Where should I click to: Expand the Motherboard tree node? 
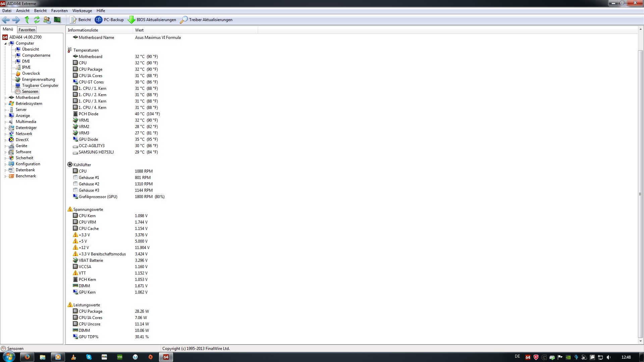pyautogui.click(x=5, y=98)
